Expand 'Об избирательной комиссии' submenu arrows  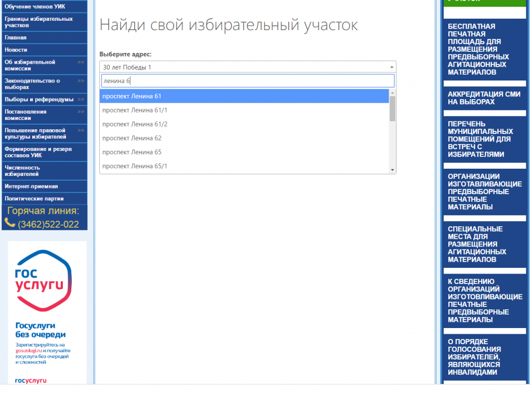tap(81, 62)
